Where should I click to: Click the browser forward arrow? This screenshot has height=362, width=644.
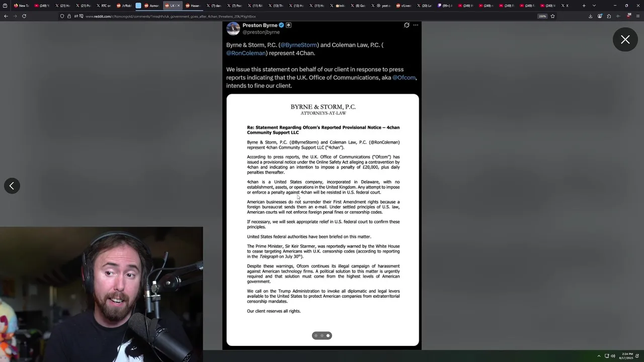[x=15, y=16]
